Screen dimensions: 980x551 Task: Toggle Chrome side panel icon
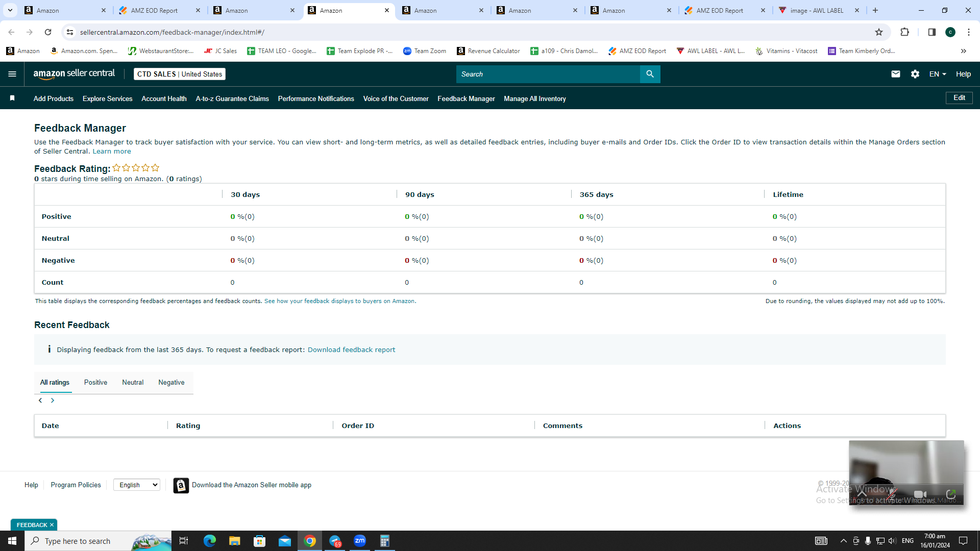[932, 32]
